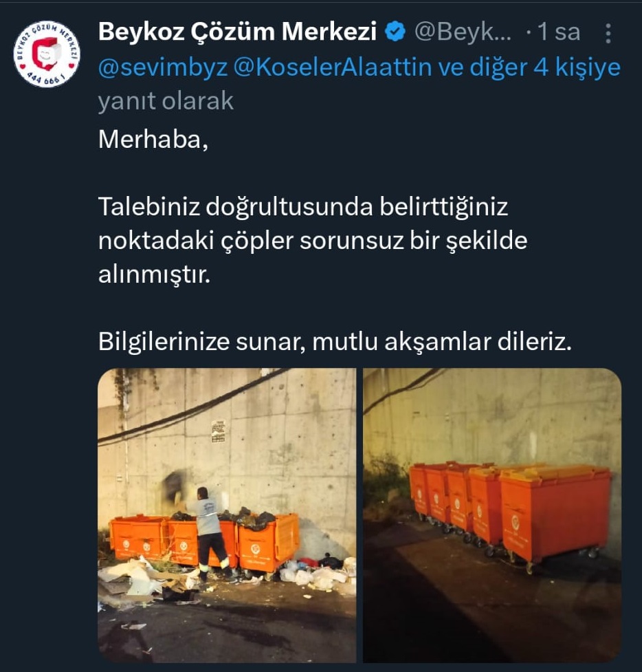Open the tweet body about çöpler alınmıştır
This screenshot has height=672, width=642.
click(x=313, y=241)
